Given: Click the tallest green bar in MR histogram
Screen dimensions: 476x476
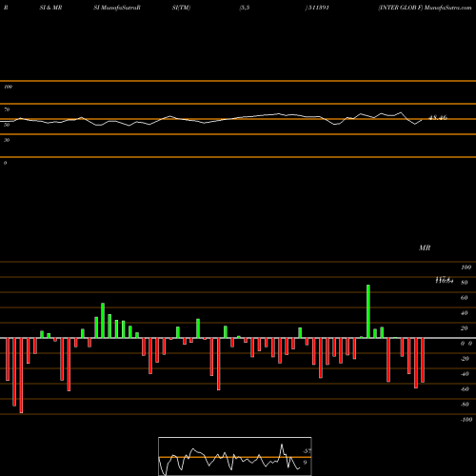Looking at the screenshot, I should (x=368, y=311).
